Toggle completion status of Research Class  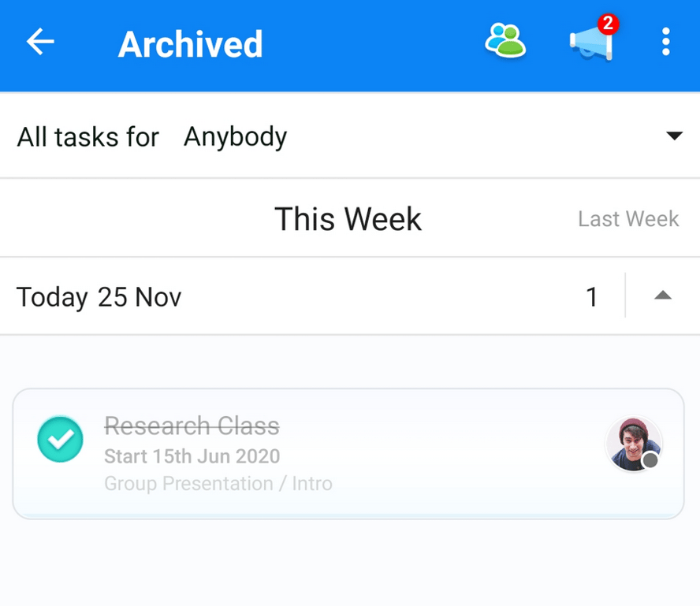coord(60,438)
